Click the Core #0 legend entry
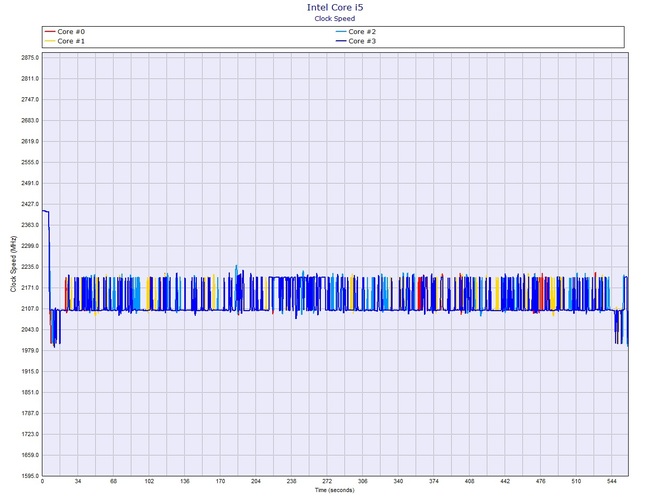The image size is (670, 502). tap(65, 32)
